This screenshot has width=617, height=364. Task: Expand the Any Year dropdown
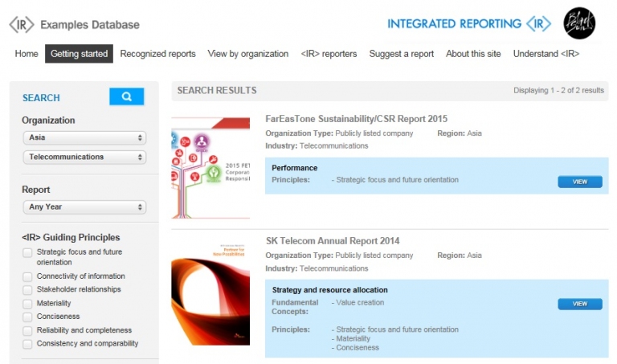coord(84,207)
